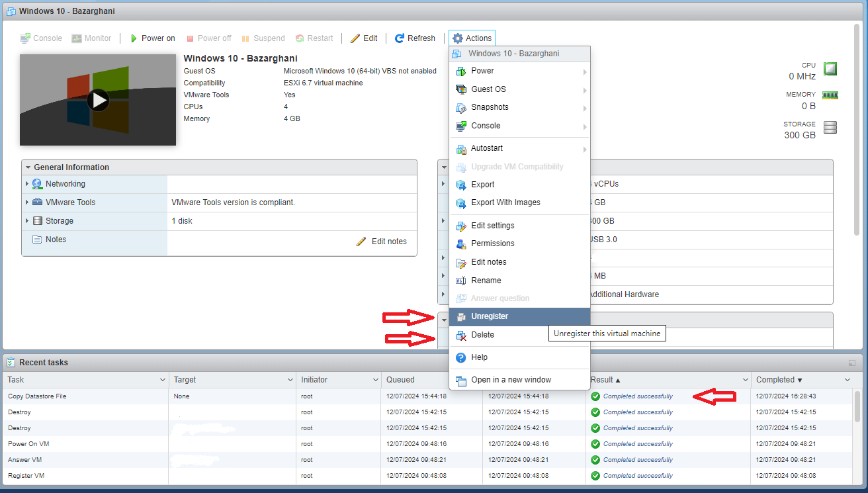Open the Initiator column dropdown
The width and height of the screenshot is (868, 493).
(x=375, y=380)
